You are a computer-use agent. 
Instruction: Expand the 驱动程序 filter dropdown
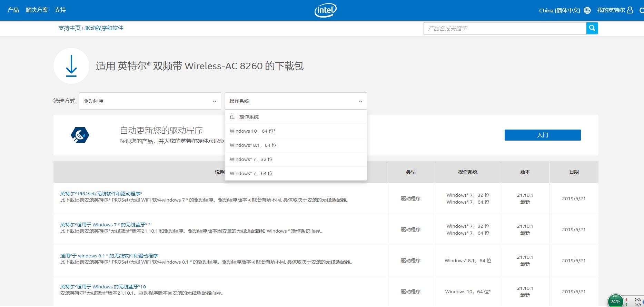pos(150,101)
